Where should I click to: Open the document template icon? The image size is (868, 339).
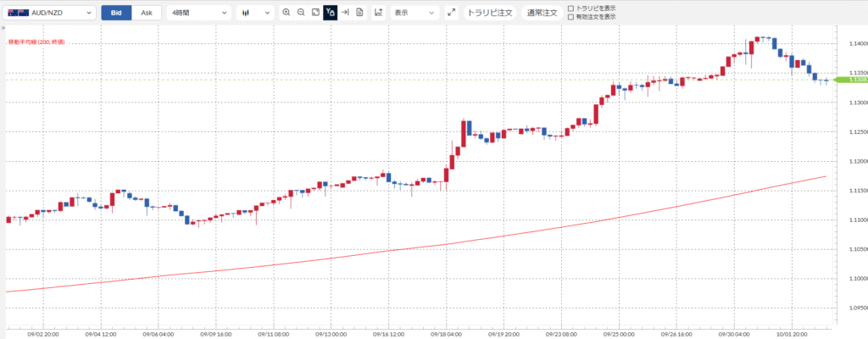coord(359,13)
